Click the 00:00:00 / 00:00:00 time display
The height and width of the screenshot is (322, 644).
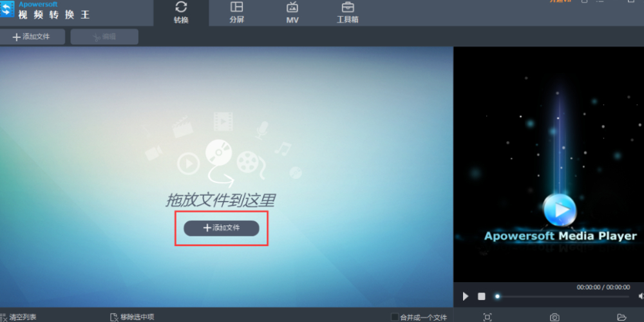pyautogui.click(x=603, y=287)
